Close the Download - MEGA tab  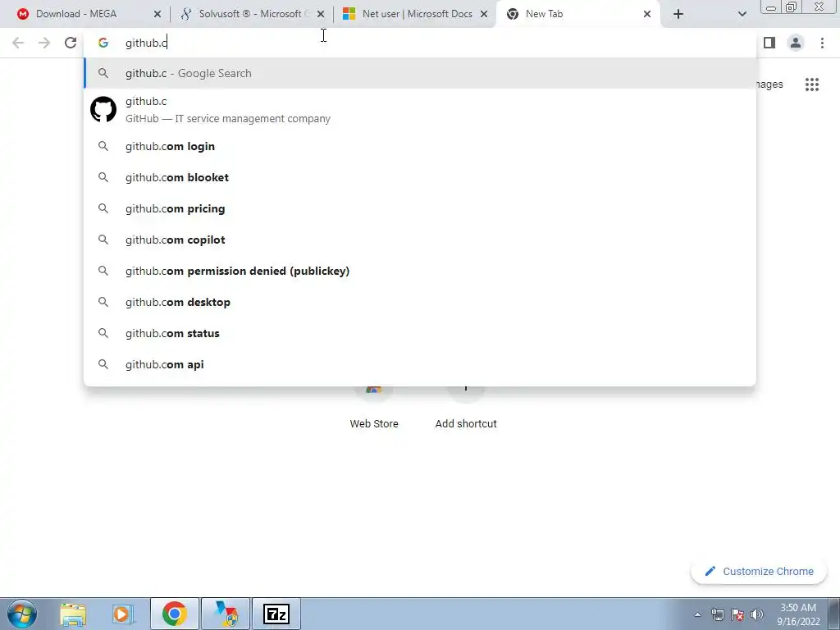(157, 14)
